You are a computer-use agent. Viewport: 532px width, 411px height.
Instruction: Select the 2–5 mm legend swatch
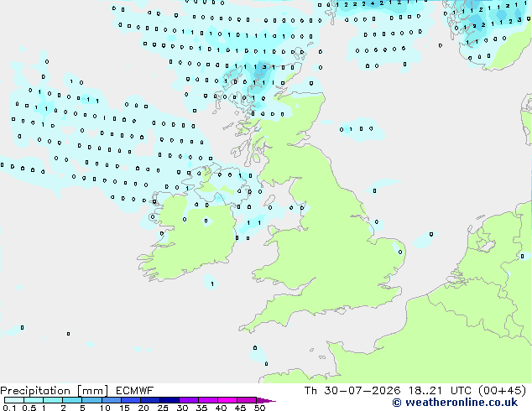tap(72, 400)
